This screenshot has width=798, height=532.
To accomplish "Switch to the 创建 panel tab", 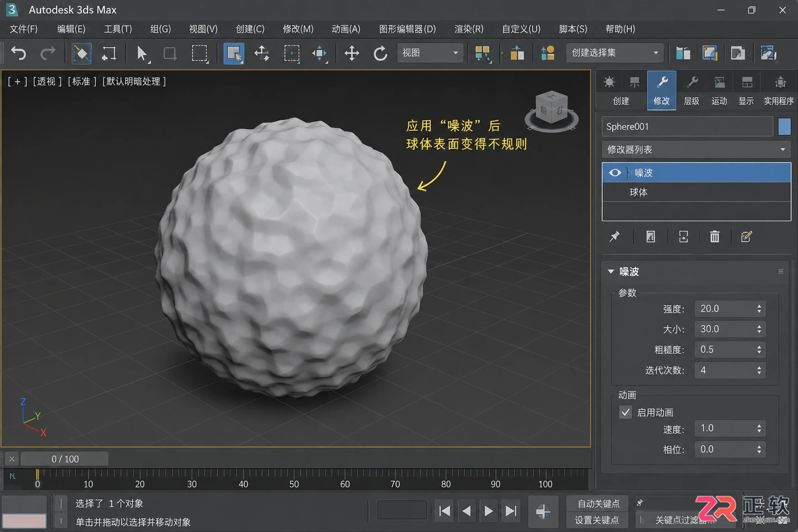I will tap(621, 90).
